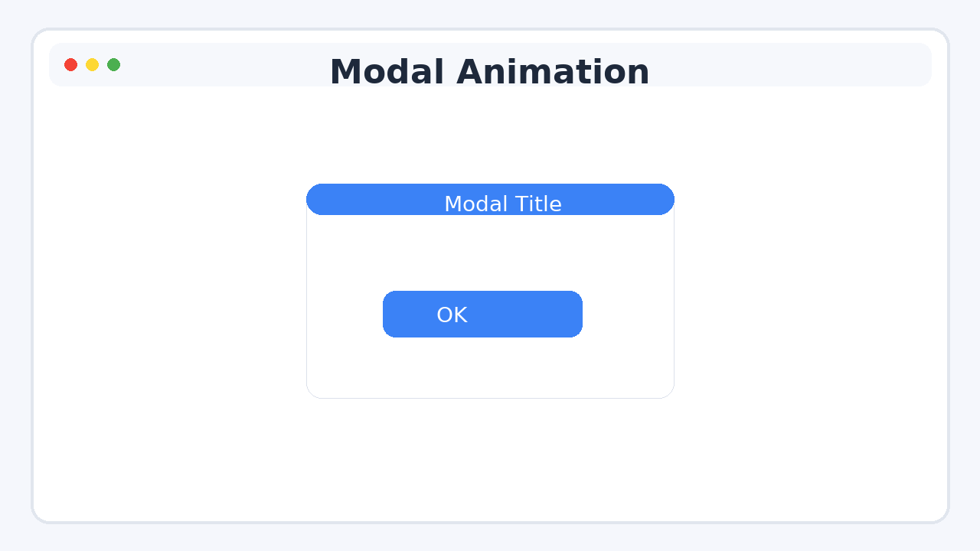Click the white content area below the header
This screenshot has height=551, width=980.
(x=191, y=306)
